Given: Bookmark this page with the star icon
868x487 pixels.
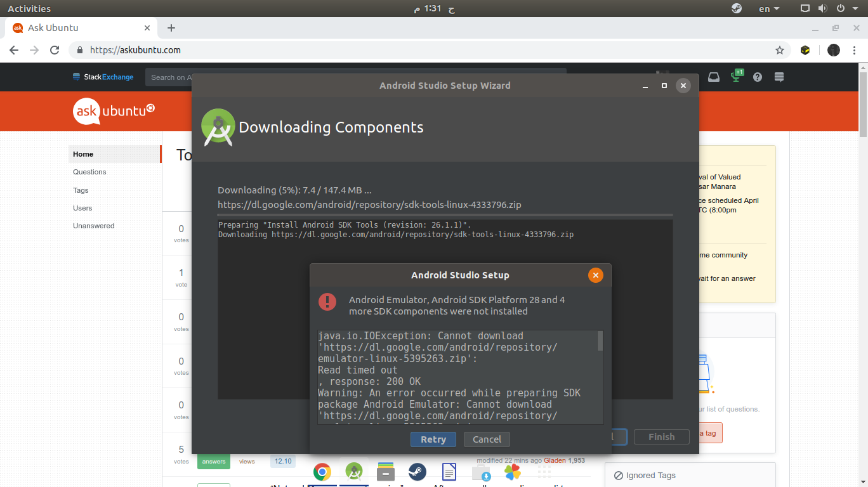Looking at the screenshot, I should click(780, 50).
